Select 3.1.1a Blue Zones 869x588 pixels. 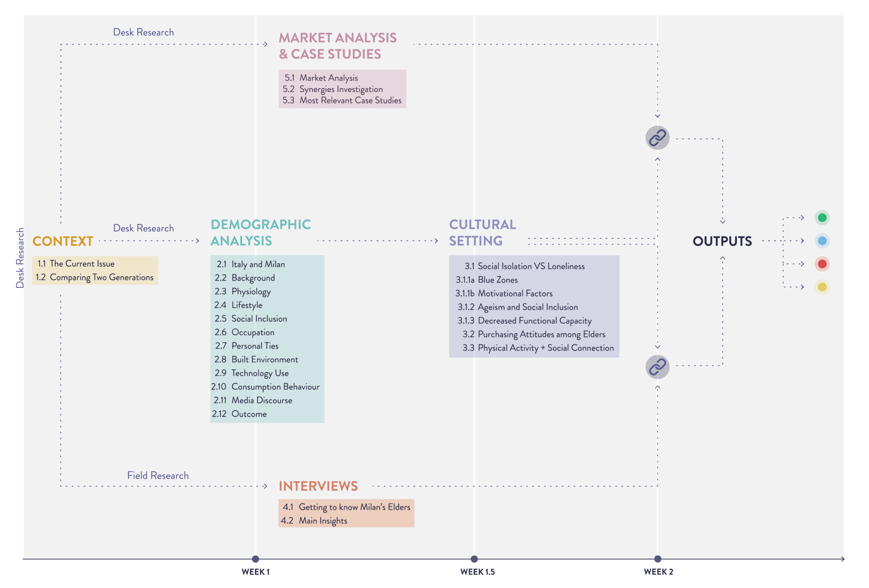(486, 280)
